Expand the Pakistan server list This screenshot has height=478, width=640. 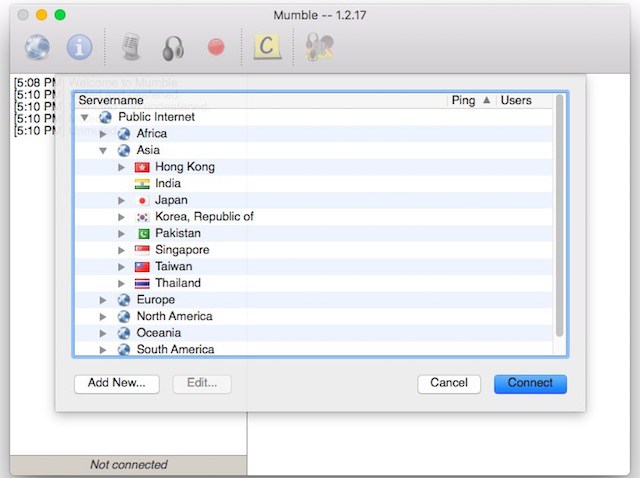[x=121, y=234]
